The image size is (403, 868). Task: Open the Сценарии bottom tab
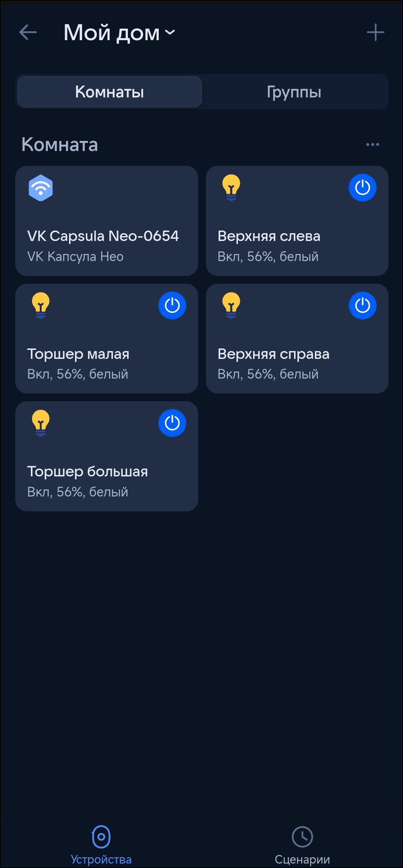point(302,845)
